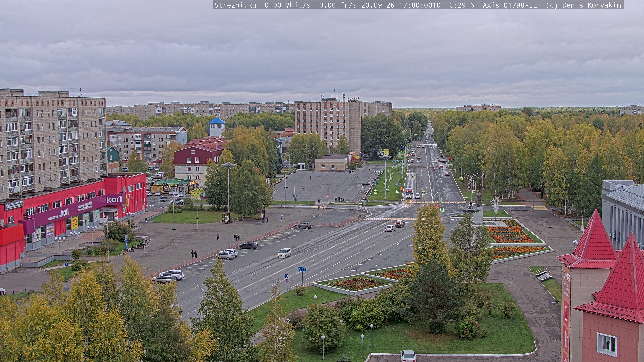Click the 0.00 fr/s frame rate readout
Screen dimensions: 644x362
tap(338, 5)
